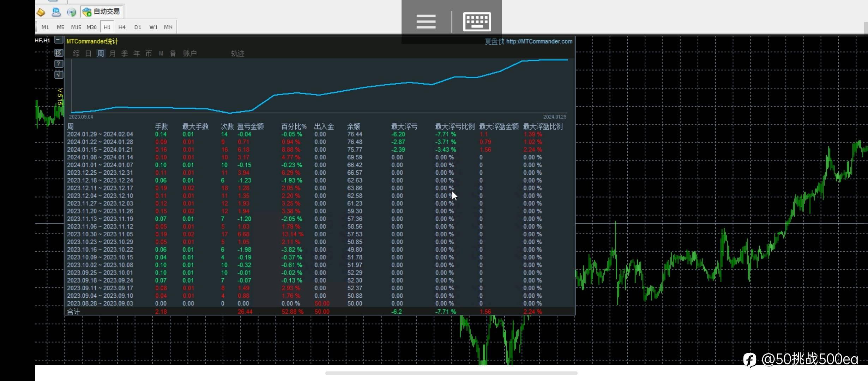Viewport: 868px width, 381px height.
Task: Show the on-screen keyboard icon
Action: pos(477,22)
